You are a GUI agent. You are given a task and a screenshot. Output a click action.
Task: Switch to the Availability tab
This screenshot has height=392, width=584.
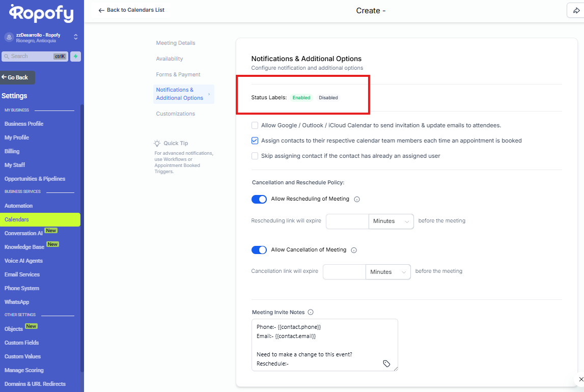(170, 59)
